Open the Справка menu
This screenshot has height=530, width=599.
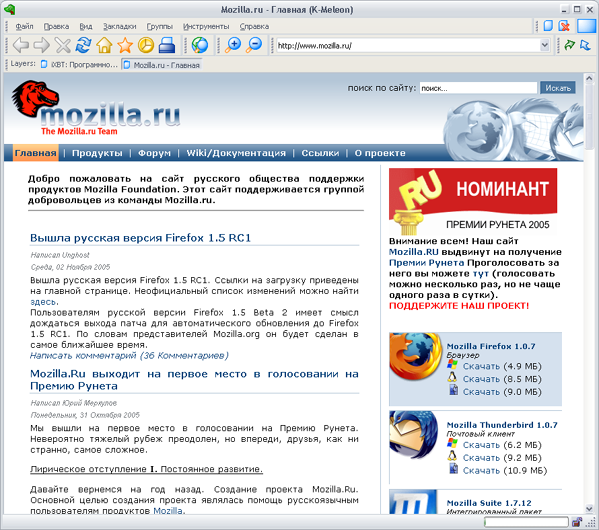point(254,26)
